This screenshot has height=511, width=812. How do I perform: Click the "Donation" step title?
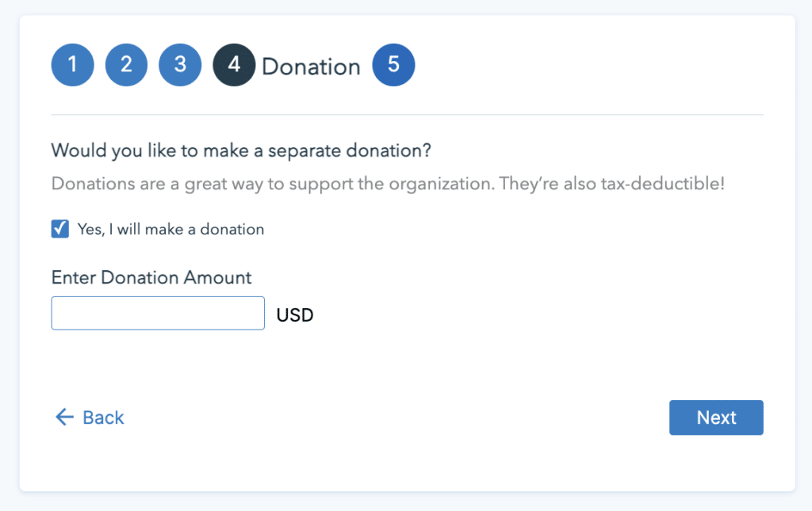[311, 67]
